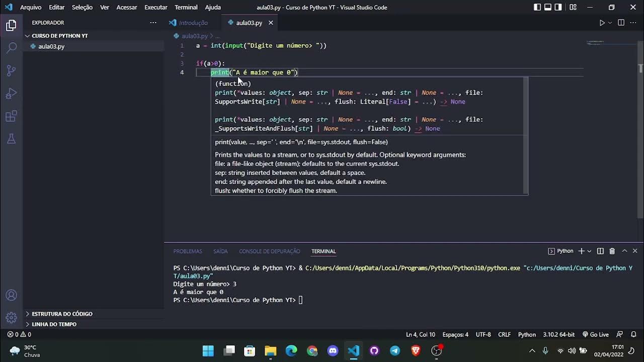644x362 pixels.
Task: Select aula03.py in the explorer tree
Action: [x=93, y=46]
